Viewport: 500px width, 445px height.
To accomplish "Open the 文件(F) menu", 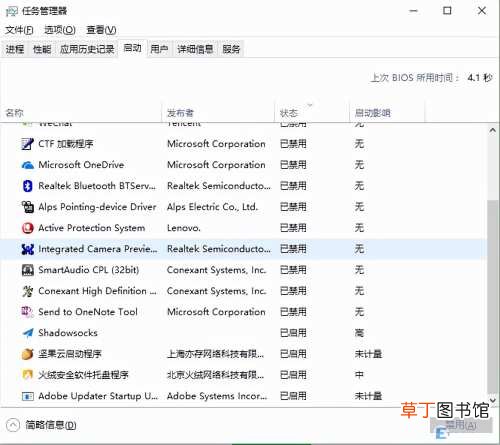I will [19, 30].
